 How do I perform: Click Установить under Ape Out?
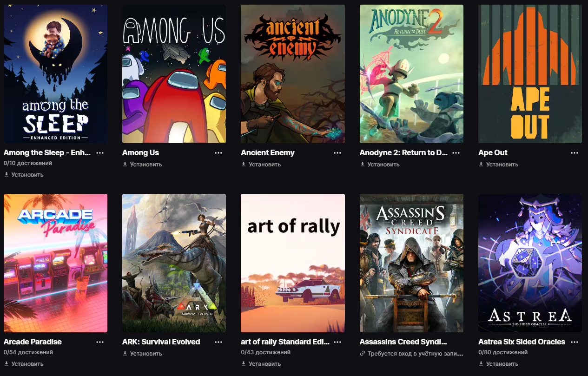498,165
